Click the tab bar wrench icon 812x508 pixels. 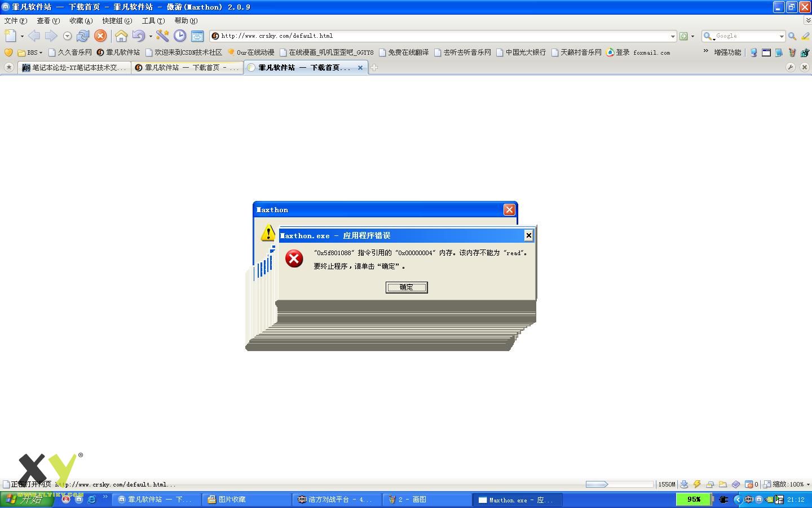791,67
